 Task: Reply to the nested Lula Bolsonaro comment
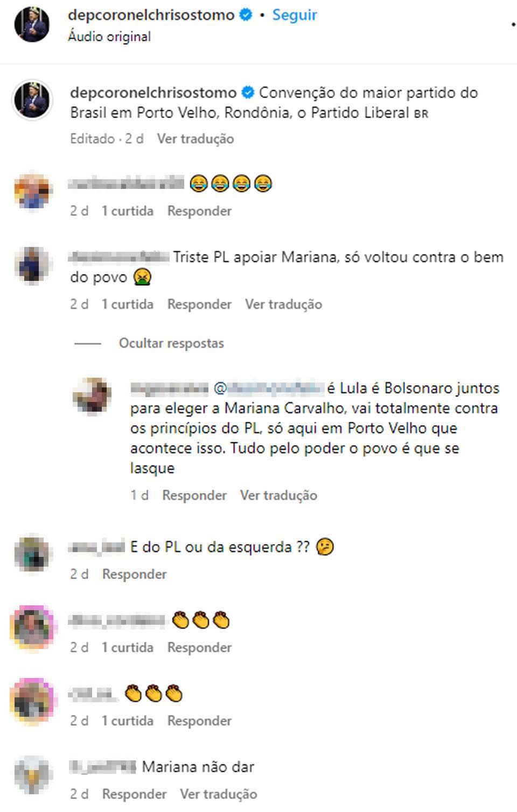pyautogui.click(x=194, y=496)
